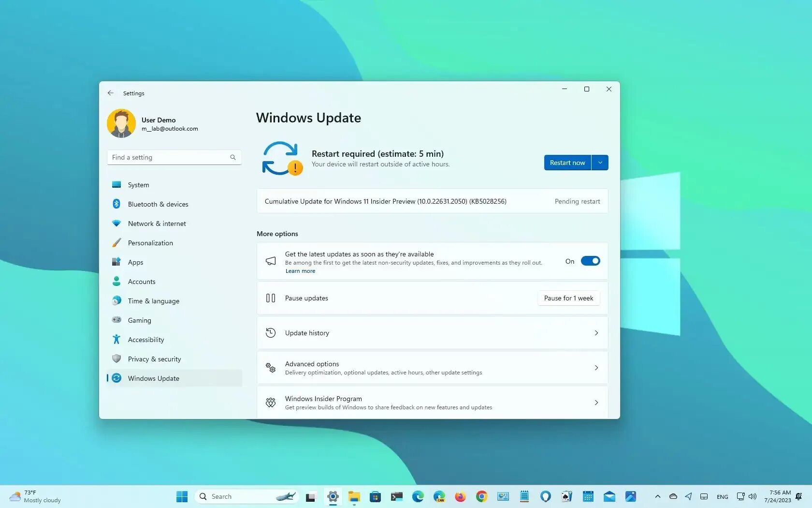
Task: Click the volume speaker tray icon
Action: pyautogui.click(x=753, y=496)
